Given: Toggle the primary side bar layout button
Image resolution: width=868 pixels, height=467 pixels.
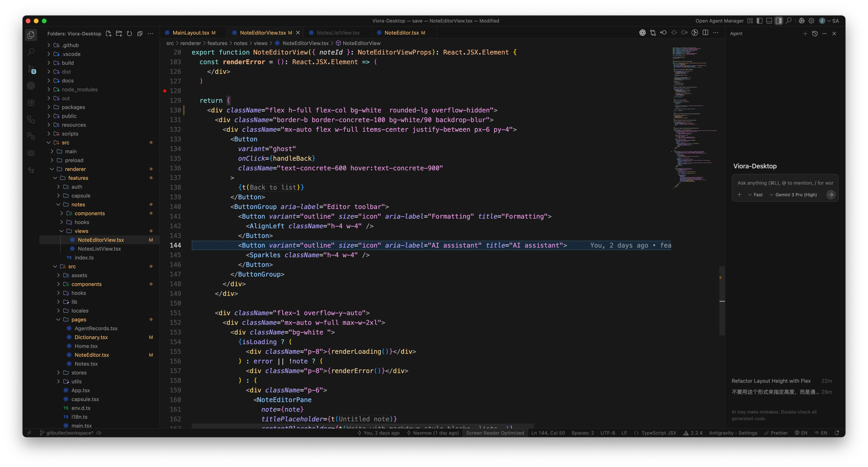Looking at the screenshot, I should point(759,21).
